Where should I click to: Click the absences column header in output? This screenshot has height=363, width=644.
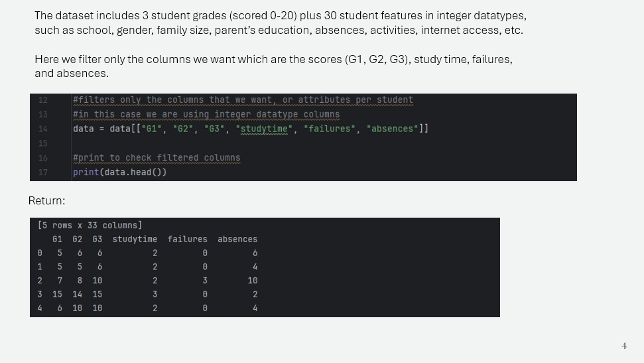point(237,240)
